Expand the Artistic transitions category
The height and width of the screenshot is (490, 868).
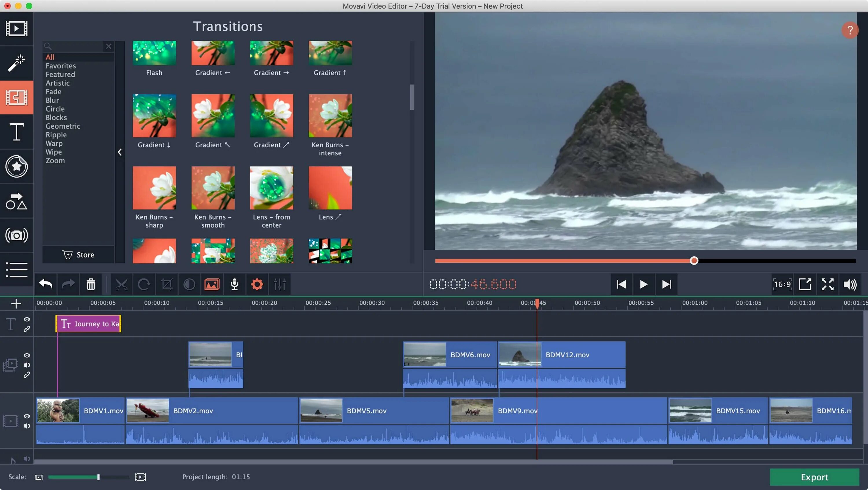click(x=58, y=82)
